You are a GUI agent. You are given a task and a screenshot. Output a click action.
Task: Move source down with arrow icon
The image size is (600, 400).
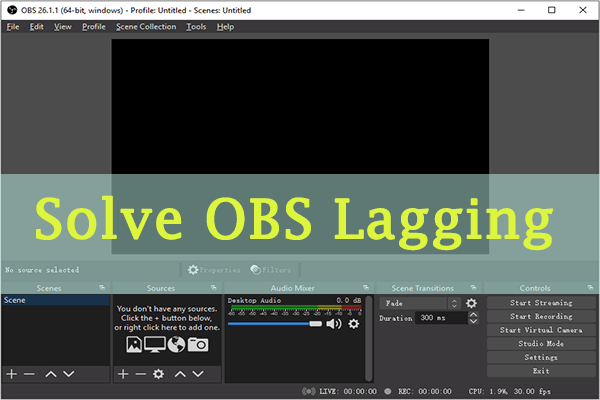198,374
